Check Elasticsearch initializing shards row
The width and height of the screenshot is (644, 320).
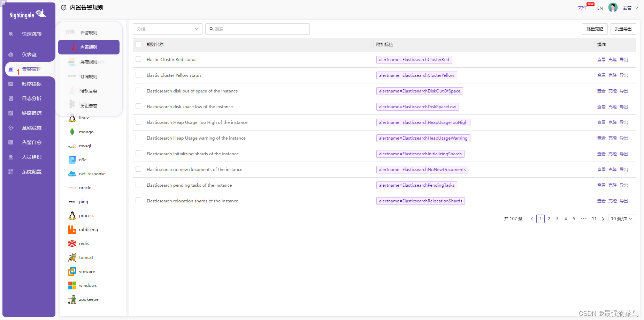[x=138, y=154]
